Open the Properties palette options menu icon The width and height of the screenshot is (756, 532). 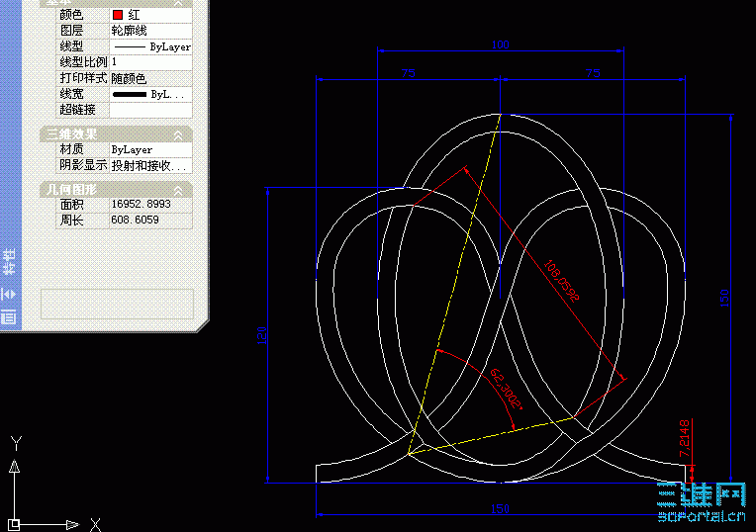coord(9,316)
